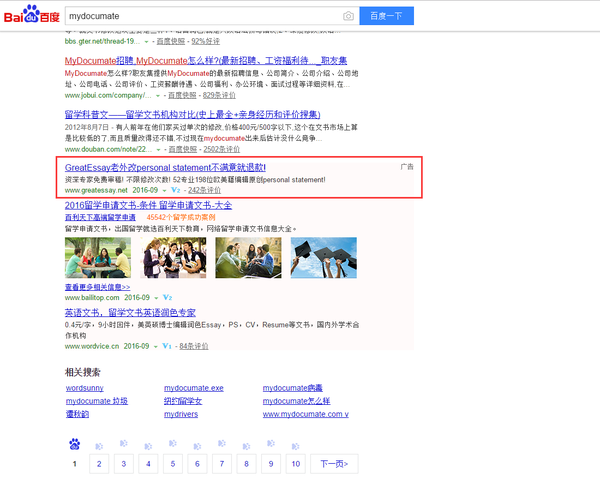Go to results page 2
The image size is (600, 491).
point(99,464)
